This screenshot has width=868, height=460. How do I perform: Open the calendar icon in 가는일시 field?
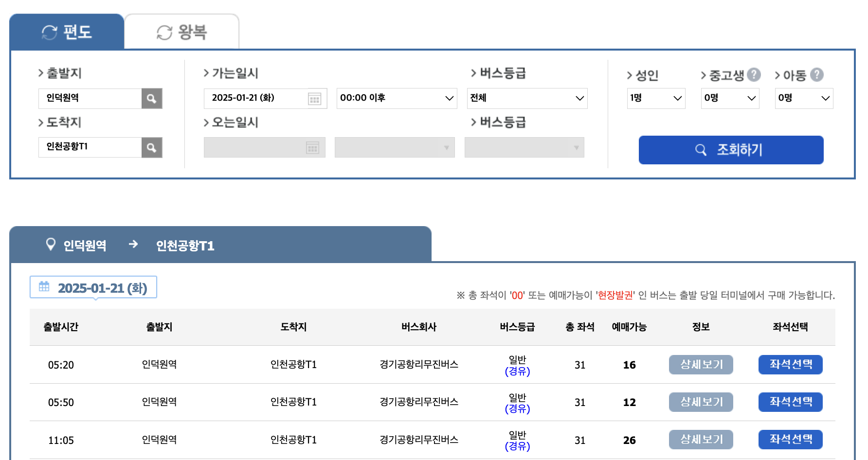314,98
